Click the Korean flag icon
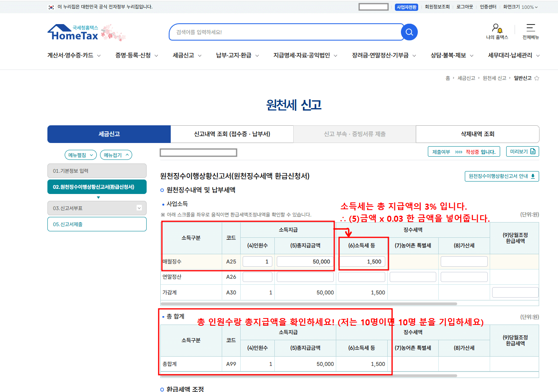This screenshot has width=558, height=392. [x=51, y=7]
